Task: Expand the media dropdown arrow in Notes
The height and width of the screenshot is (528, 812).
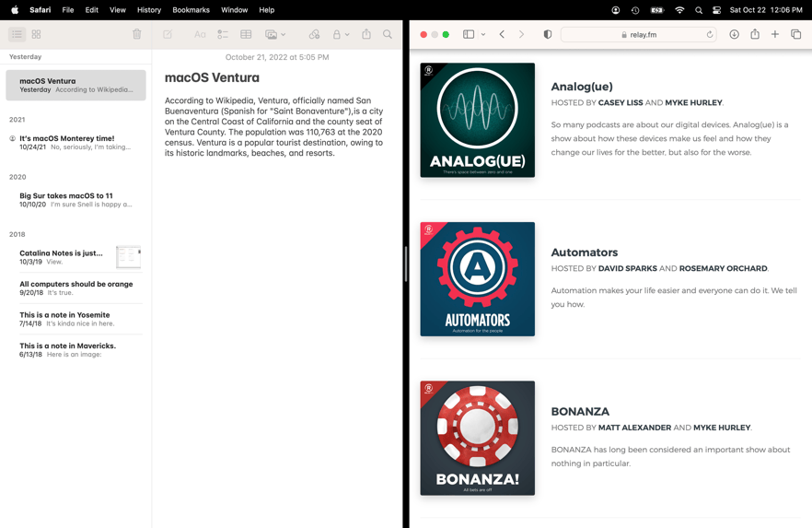Action: pos(284,35)
